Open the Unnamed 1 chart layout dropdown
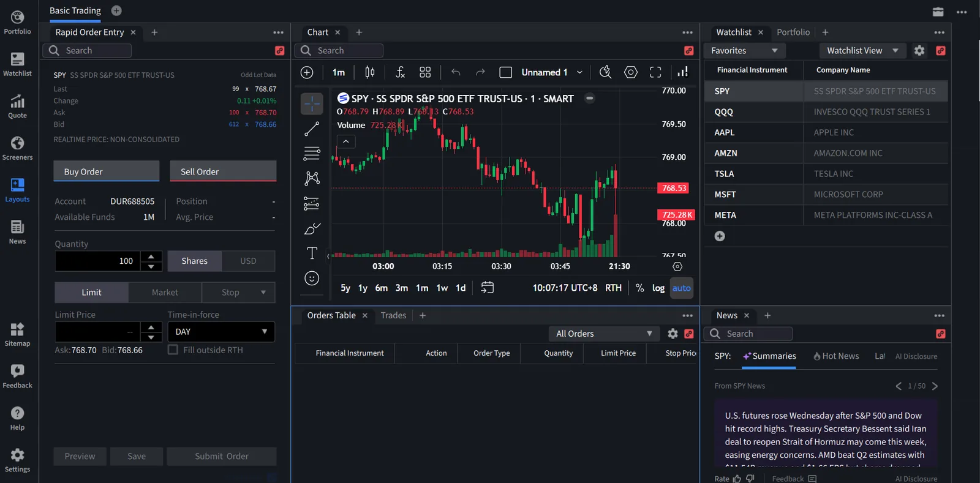 pyautogui.click(x=552, y=72)
